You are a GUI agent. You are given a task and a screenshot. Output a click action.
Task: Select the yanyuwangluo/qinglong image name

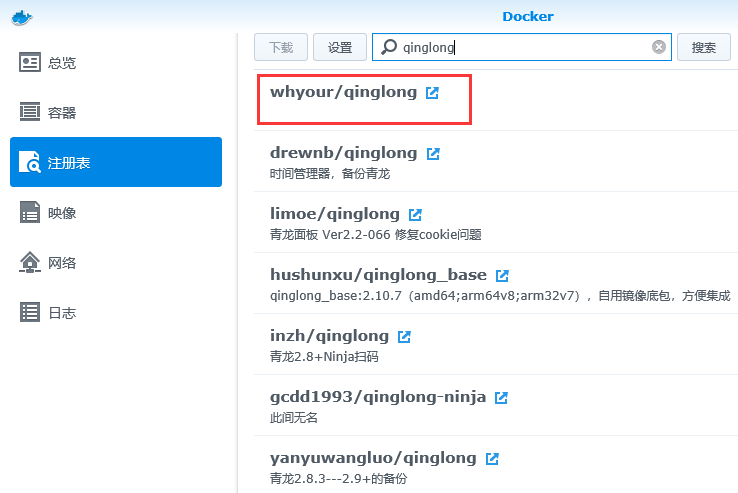[x=373, y=458]
